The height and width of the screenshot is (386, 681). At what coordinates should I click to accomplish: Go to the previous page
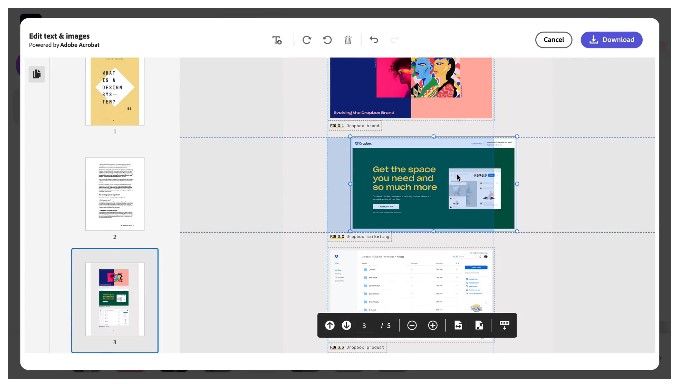point(330,325)
